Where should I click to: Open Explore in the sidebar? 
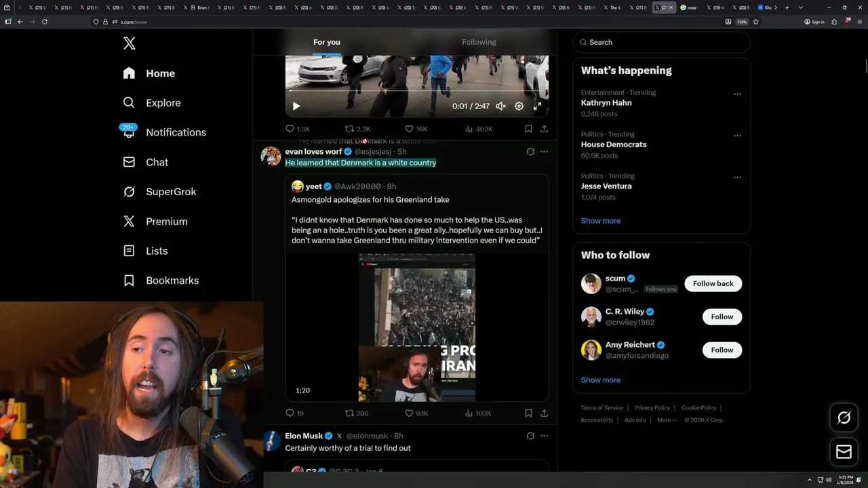152,103
